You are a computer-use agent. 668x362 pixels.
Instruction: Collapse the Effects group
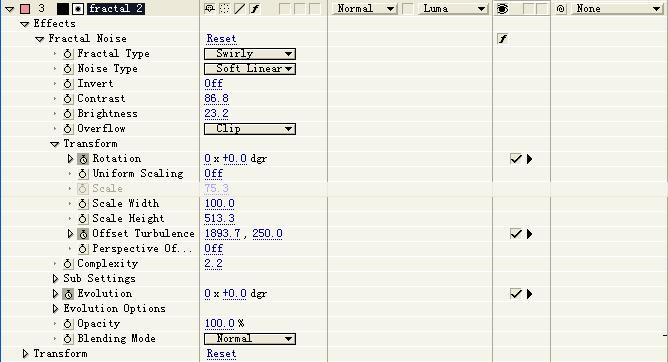pos(25,24)
